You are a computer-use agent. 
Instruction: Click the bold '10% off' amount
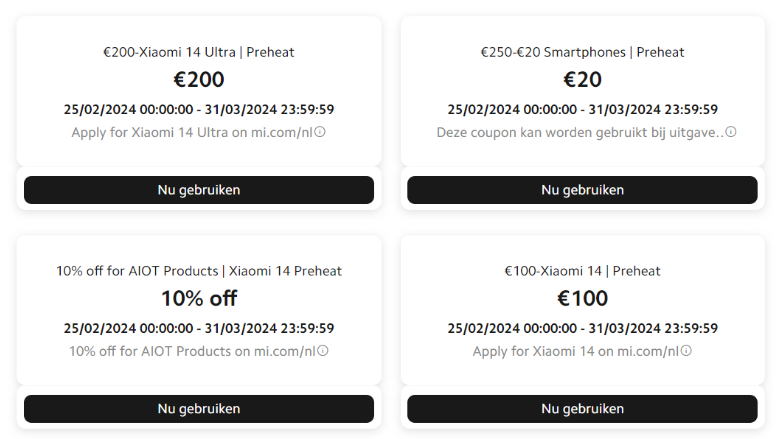199,298
